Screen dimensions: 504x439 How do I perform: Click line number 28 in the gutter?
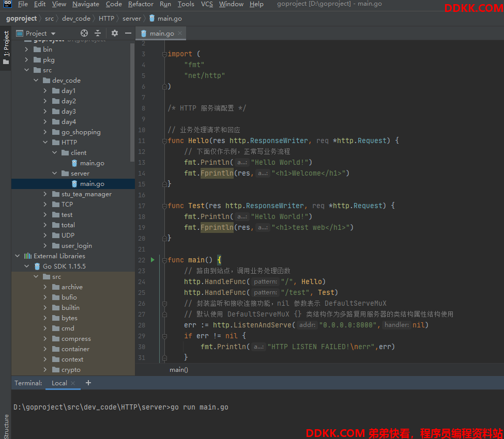[142, 325]
